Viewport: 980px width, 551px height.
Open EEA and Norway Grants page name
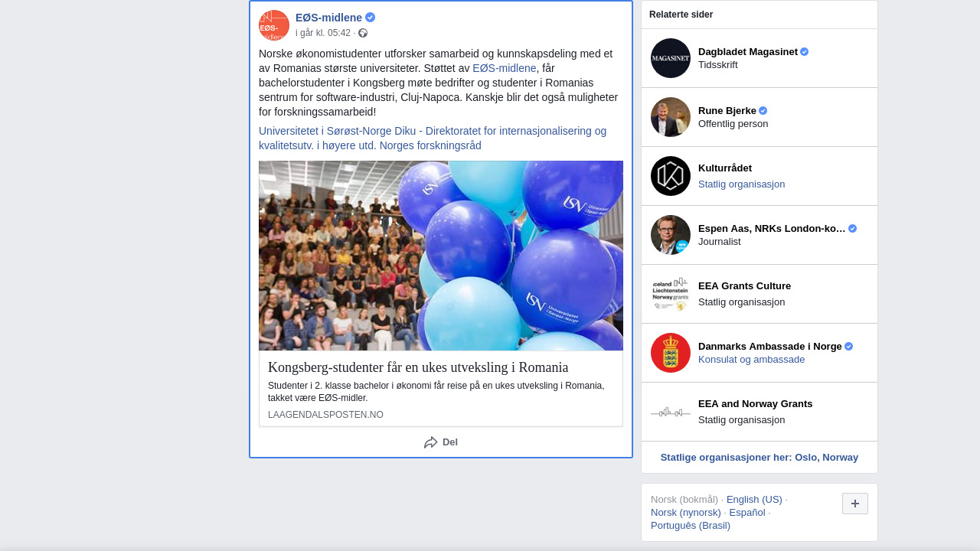coord(755,404)
